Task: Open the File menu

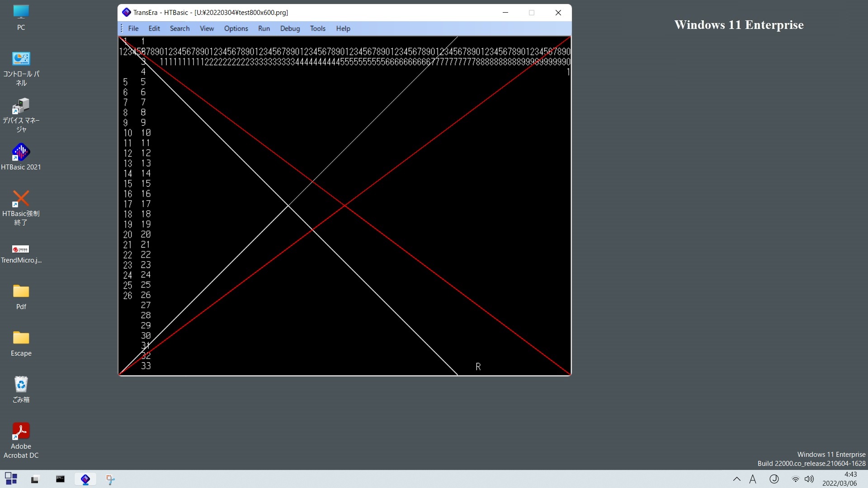Action: tap(133, 28)
